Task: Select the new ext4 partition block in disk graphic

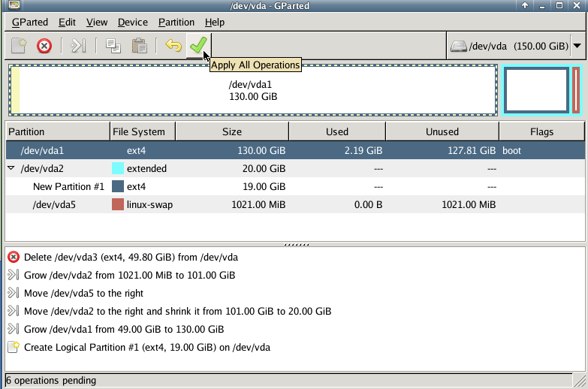Action: tap(536, 90)
